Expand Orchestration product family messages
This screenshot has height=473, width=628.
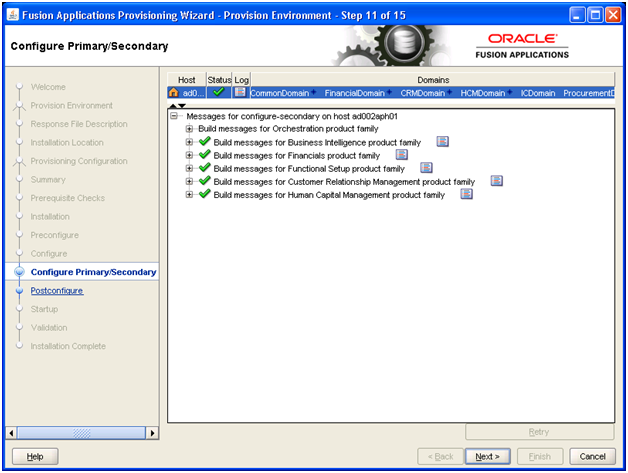coord(189,129)
